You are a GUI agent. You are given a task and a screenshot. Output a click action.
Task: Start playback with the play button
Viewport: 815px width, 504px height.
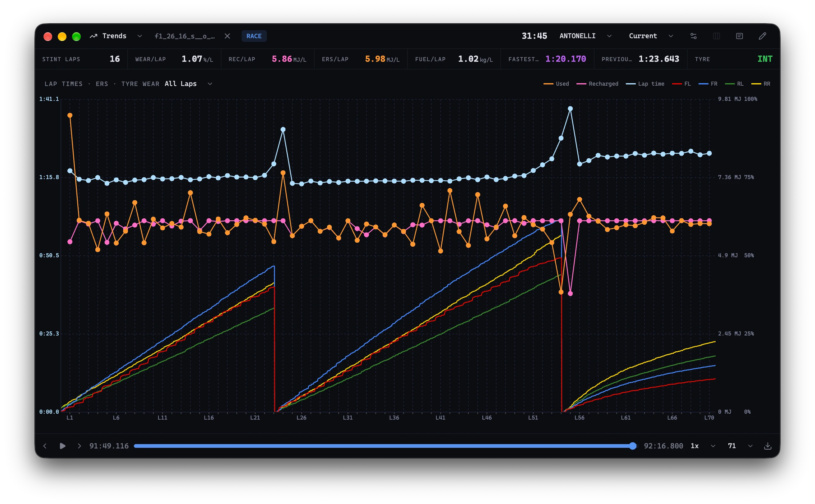[62, 446]
